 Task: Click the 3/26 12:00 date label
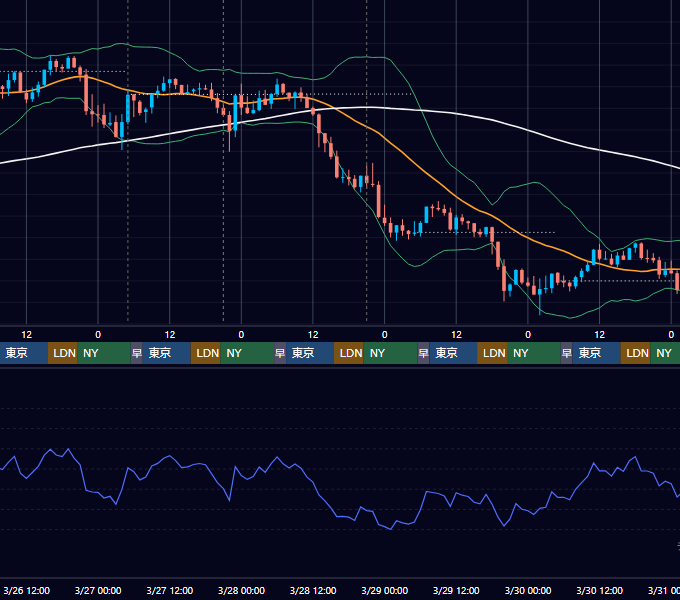pos(26,590)
